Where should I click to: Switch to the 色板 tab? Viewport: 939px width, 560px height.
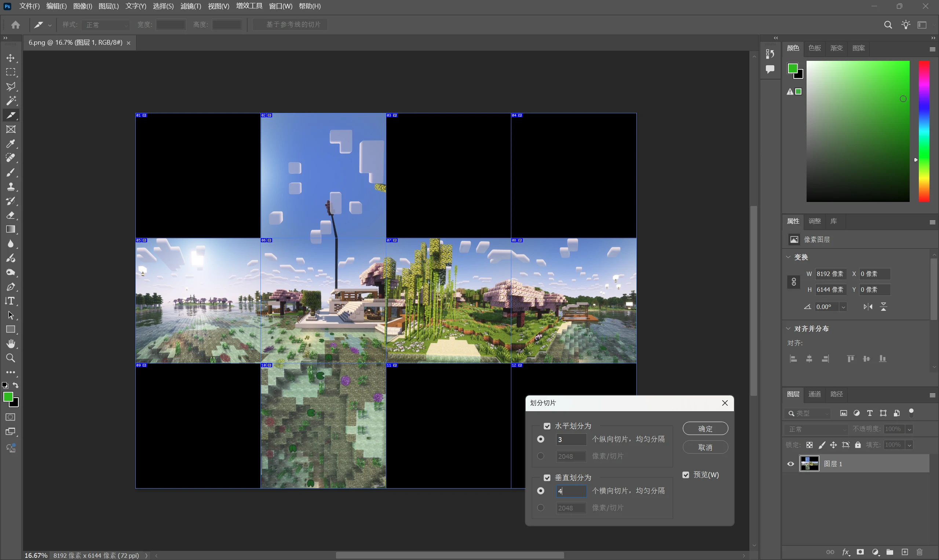(x=814, y=48)
